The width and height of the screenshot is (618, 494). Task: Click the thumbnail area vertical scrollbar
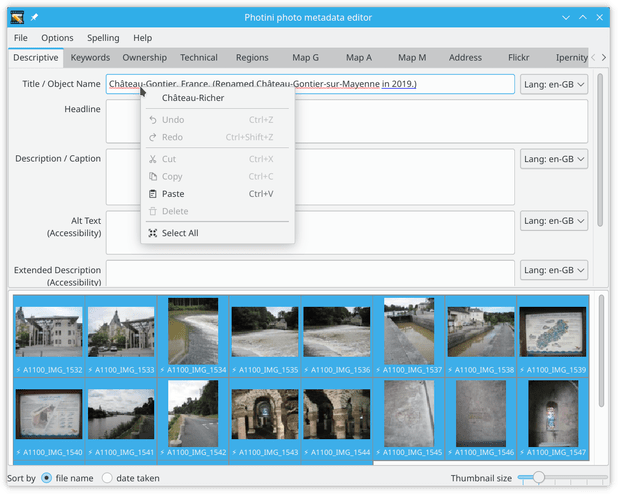click(x=601, y=351)
